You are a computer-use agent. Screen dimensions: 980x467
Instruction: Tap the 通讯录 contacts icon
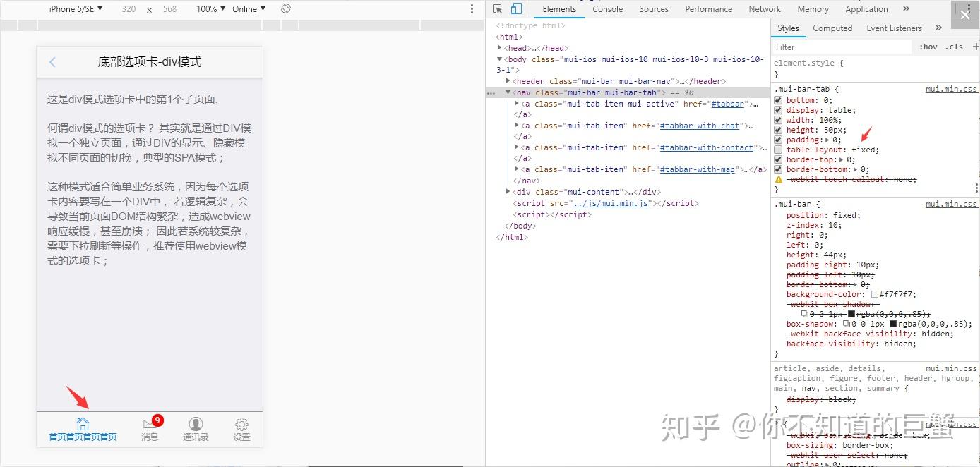point(196,423)
